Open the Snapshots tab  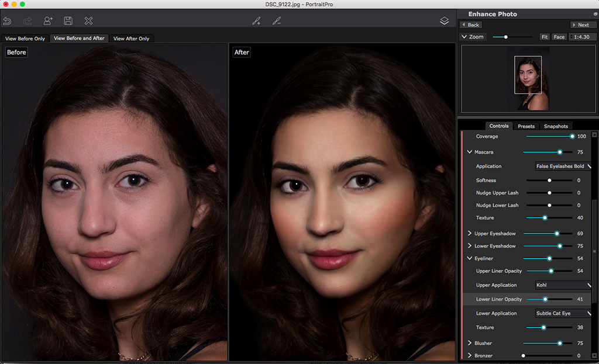(555, 126)
